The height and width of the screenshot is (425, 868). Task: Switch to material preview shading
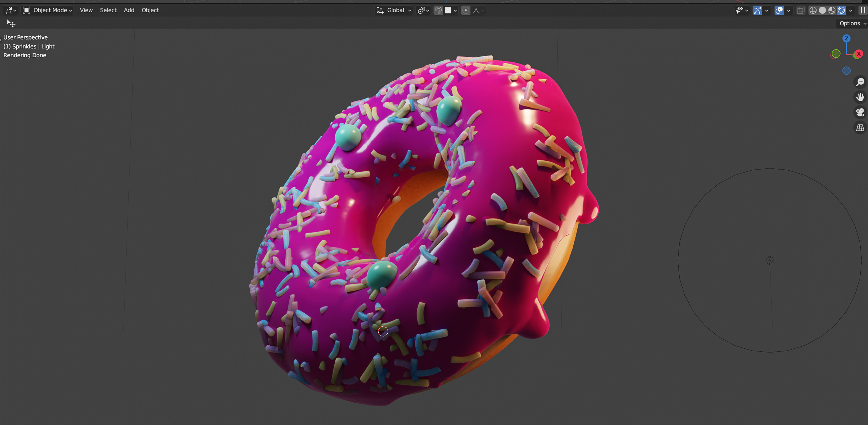coord(832,11)
